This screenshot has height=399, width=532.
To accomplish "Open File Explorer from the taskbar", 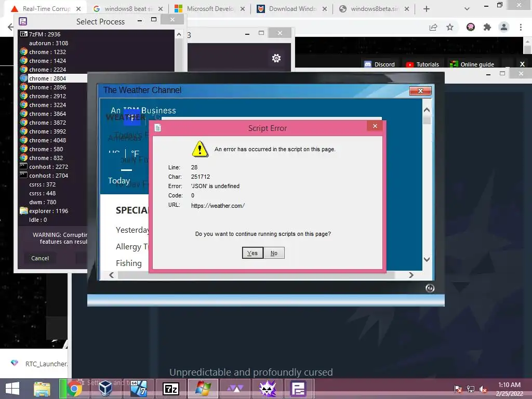I will 42,389.
